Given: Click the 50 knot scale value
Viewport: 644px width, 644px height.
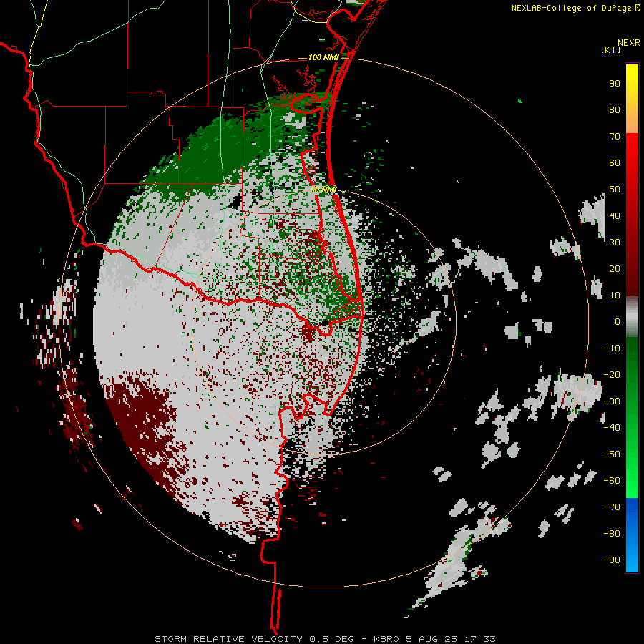Looking at the screenshot, I should tap(615, 190).
